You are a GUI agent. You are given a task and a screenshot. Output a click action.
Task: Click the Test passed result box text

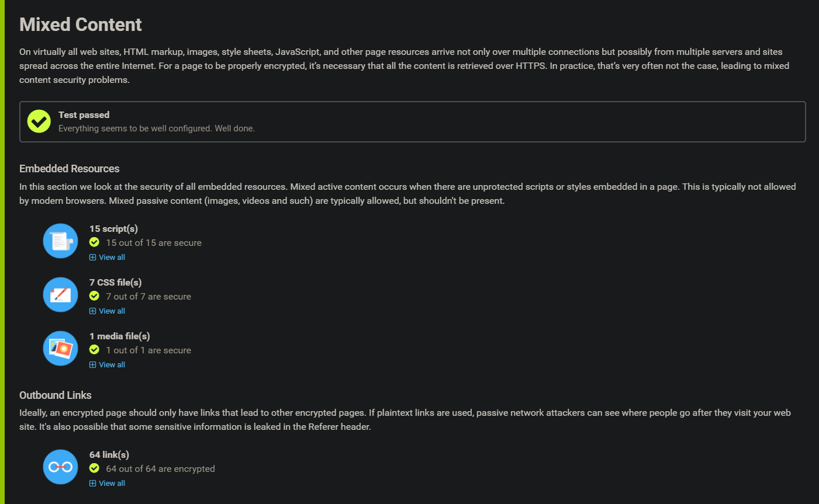click(x=84, y=115)
